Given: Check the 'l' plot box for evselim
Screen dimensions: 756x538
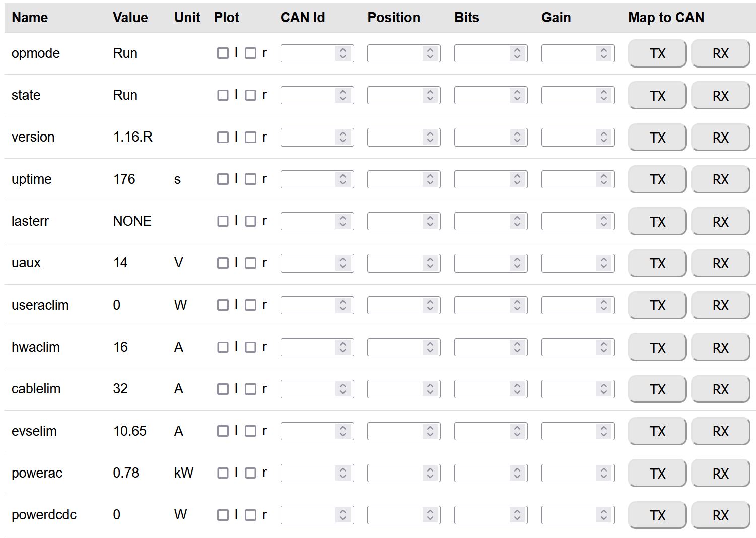Looking at the screenshot, I should click(x=223, y=431).
